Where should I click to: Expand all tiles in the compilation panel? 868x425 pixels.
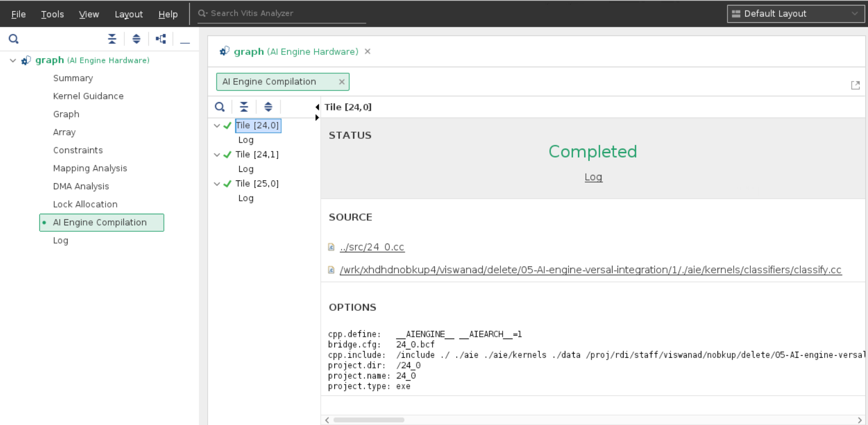point(268,107)
